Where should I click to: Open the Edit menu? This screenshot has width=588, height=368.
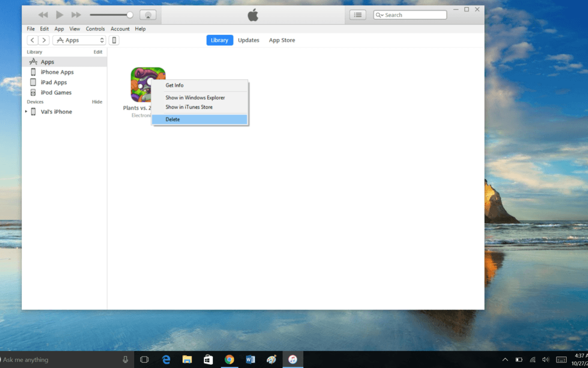(44, 29)
